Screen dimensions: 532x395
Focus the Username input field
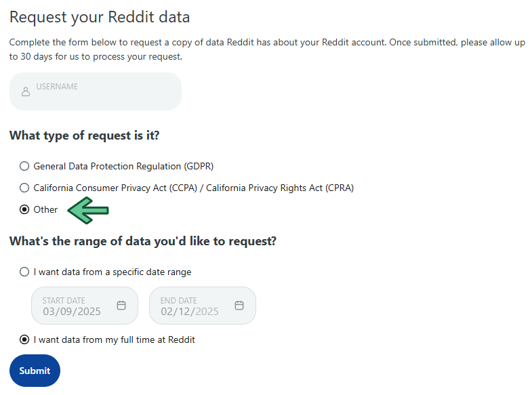(102, 91)
